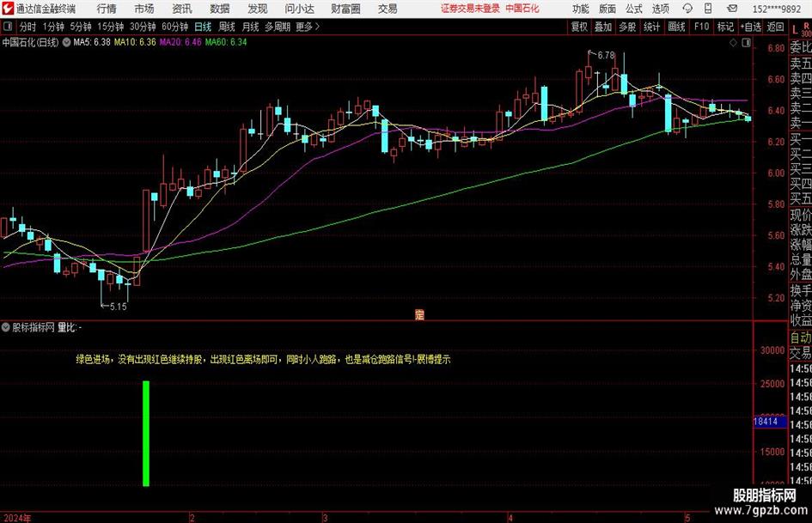The height and width of the screenshot is (523, 812).
Task: Click the MA10: 6.36 label
Action: pos(135,42)
